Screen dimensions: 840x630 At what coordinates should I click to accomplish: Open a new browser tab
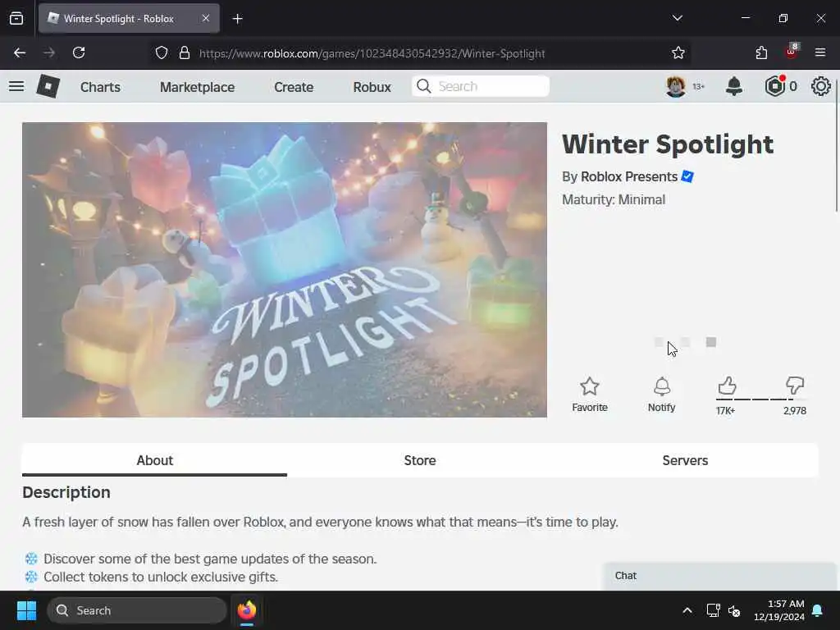(x=237, y=19)
